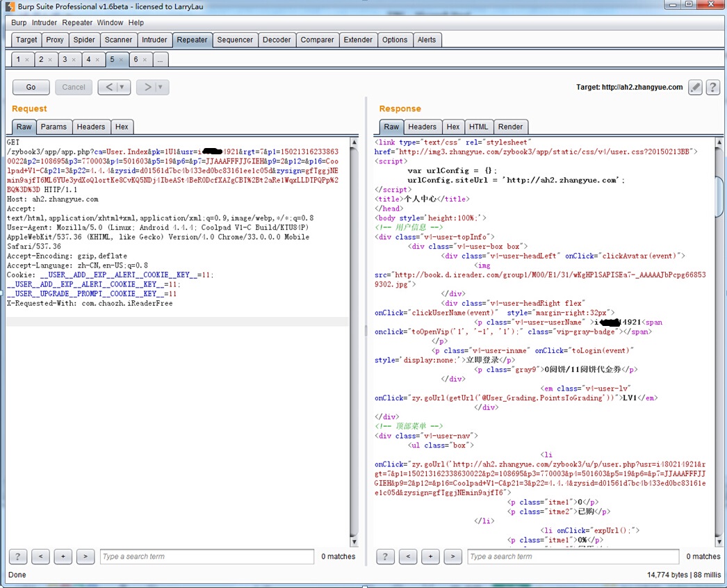This screenshot has width=727, height=588.
Task: Go to previous match in response search
Action: pos(408,556)
